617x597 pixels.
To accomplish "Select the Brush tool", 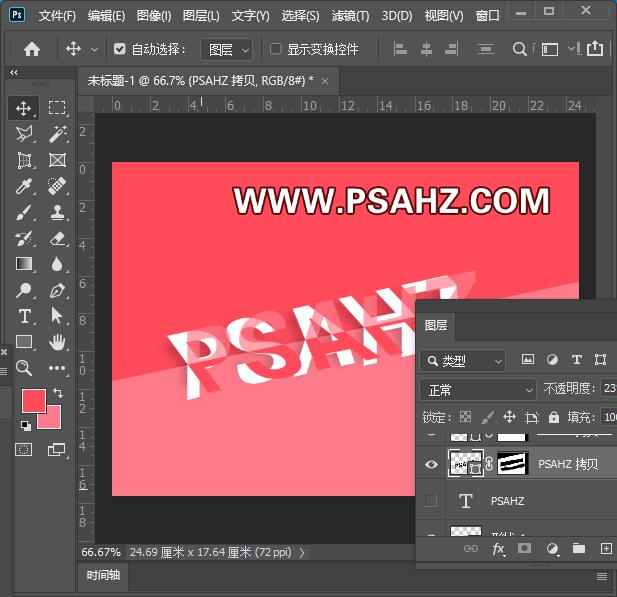I will (24, 213).
